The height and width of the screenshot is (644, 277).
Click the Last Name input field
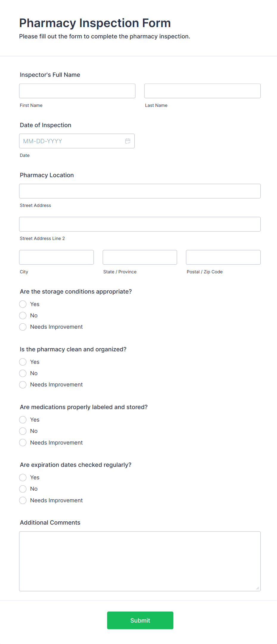pyautogui.click(x=202, y=91)
